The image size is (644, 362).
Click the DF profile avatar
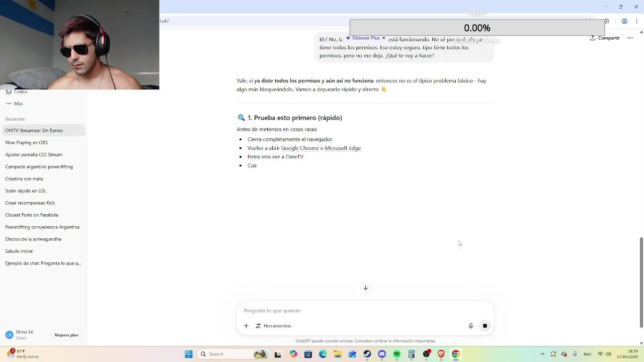tap(9, 335)
